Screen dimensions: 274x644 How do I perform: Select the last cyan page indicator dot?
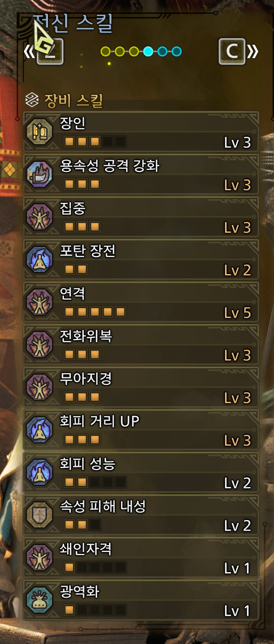(x=177, y=52)
